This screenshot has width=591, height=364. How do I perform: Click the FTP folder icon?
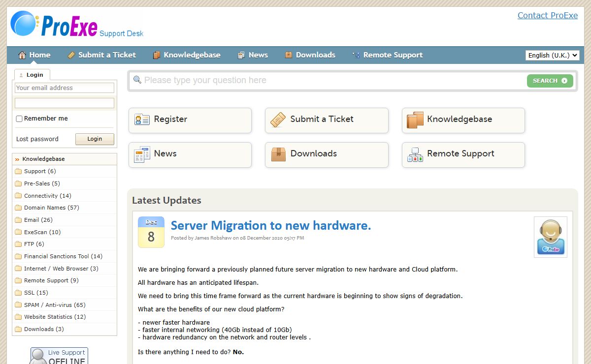(x=18, y=244)
